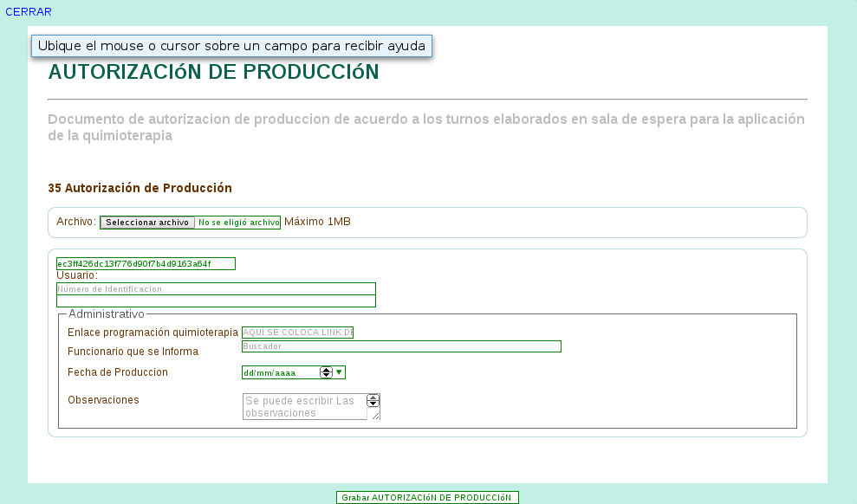Click the empty field below Número de Identificacion
This screenshot has width=857, height=504.
point(216,301)
